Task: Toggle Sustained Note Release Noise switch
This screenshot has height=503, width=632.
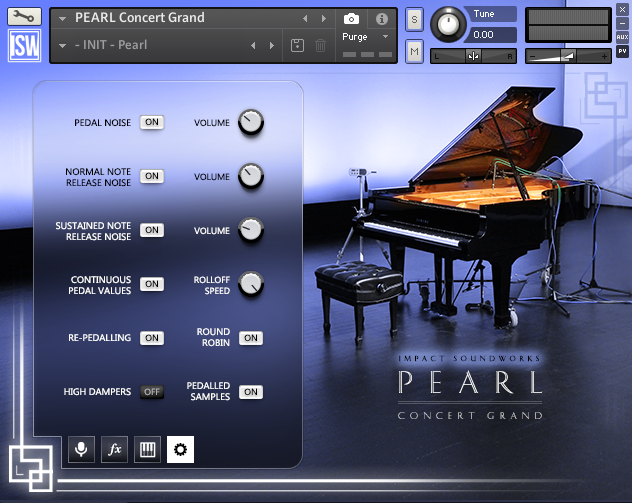Action: [x=152, y=230]
